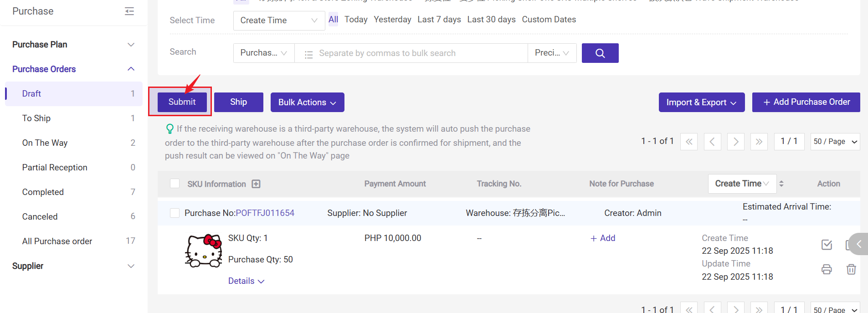868x313 pixels.
Task: Collapse the Purchase sidebar menu icon
Action: pos(129,11)
